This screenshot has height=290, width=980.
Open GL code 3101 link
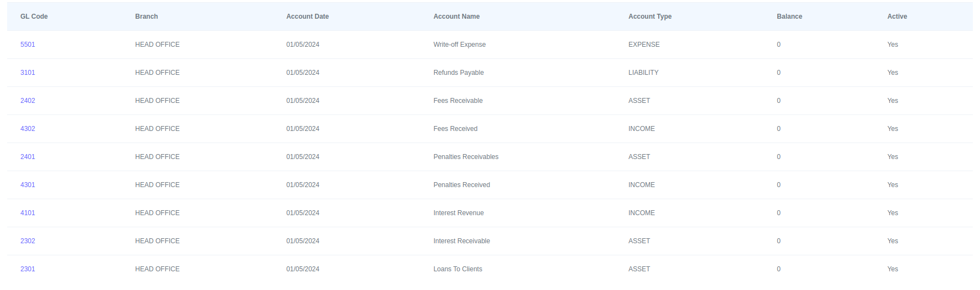click(x=28, y=73)
